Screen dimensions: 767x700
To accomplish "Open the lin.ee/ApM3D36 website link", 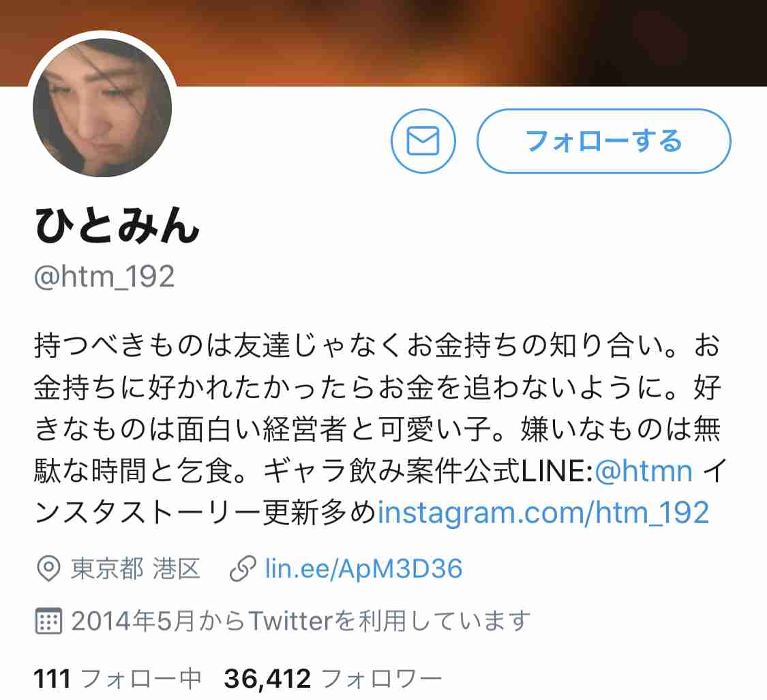I will pyautogui.click(x=363, y=568).
